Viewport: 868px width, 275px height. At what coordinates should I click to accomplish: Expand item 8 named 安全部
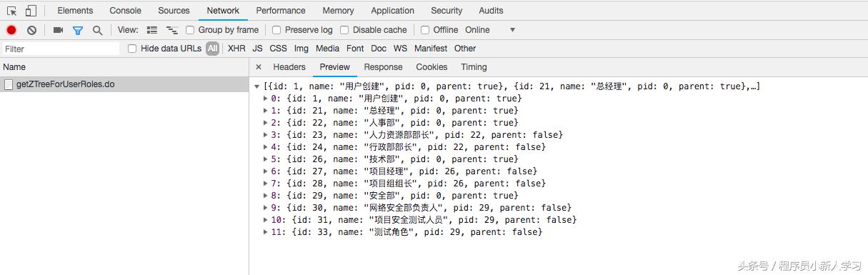pyautogui.click(x=266, y=196)
